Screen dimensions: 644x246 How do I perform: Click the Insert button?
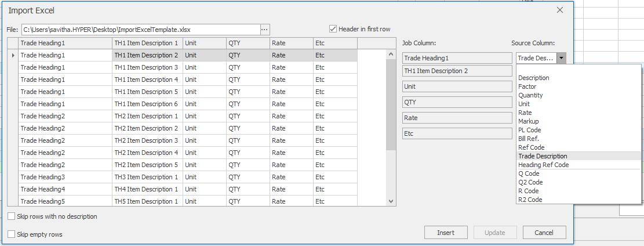coord(446,233)
